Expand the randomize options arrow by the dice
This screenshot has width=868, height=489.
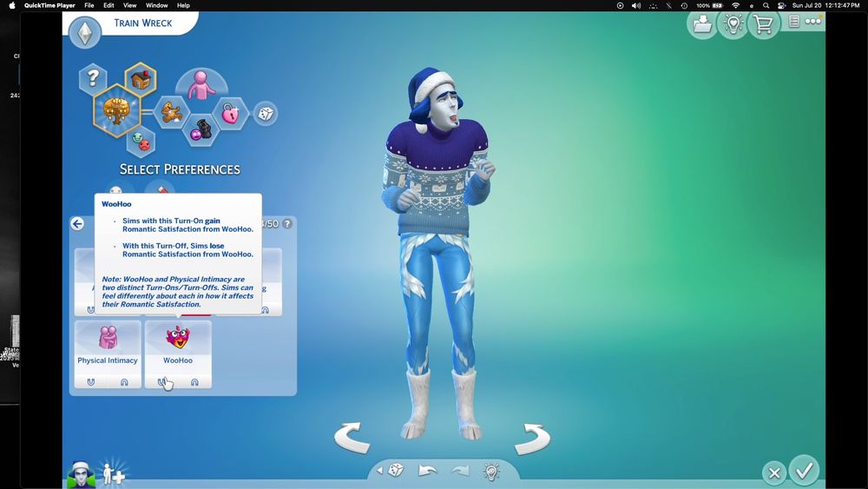tap(380, 470)
